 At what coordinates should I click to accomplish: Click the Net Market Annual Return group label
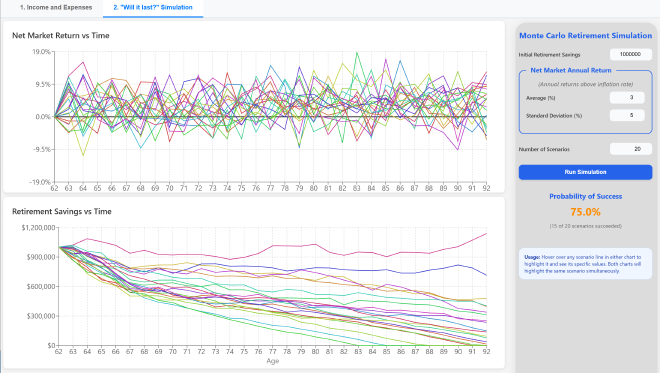[570, 70]
